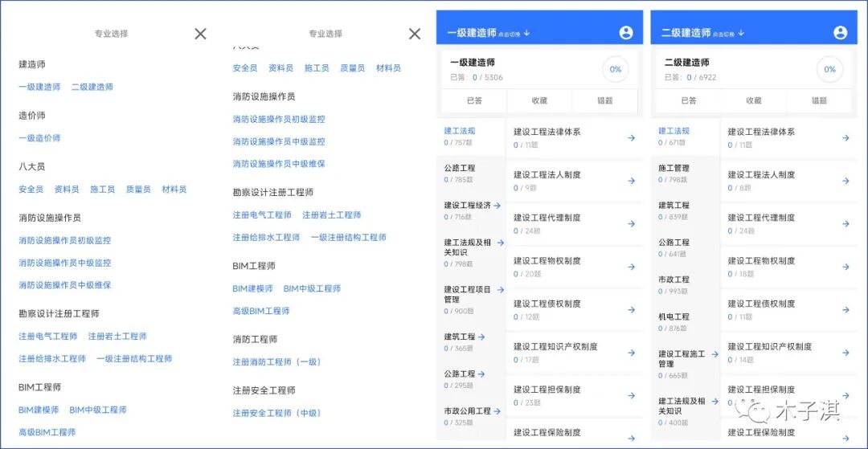Switch to 错题 tab under 二级建造师
This screenshot has width=868, height=449.
[x=819, y=100]
